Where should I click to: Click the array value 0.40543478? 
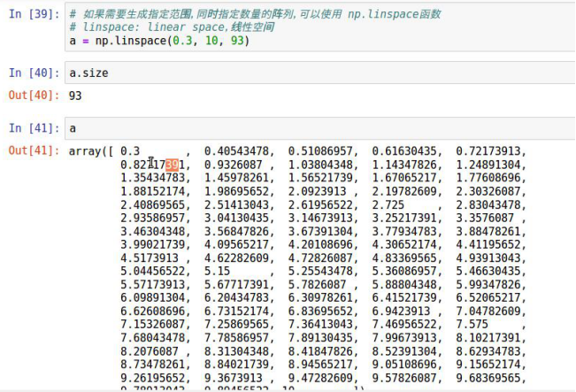pyautogui.click(x=236, y=151)
